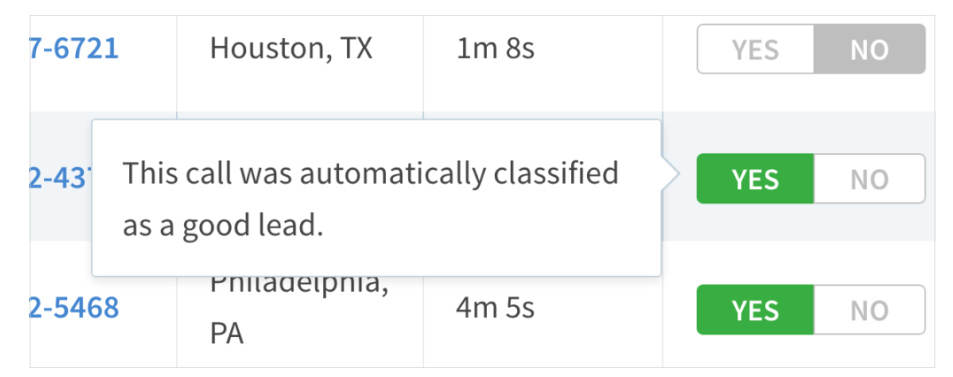Click the green YES in Philadelphia row
This screenshot has width=953, height=377.
(755, 310)
